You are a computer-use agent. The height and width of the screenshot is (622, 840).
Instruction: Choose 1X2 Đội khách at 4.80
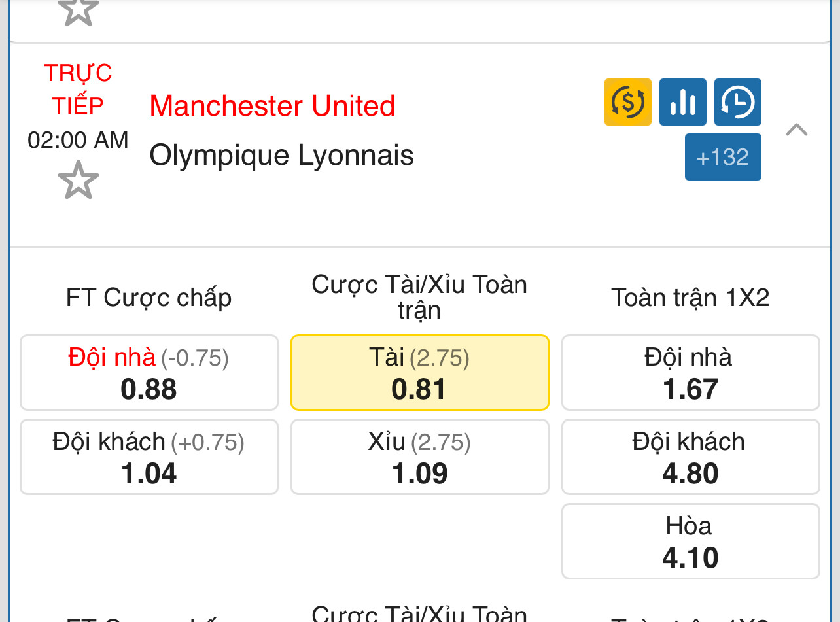[691, 457]
